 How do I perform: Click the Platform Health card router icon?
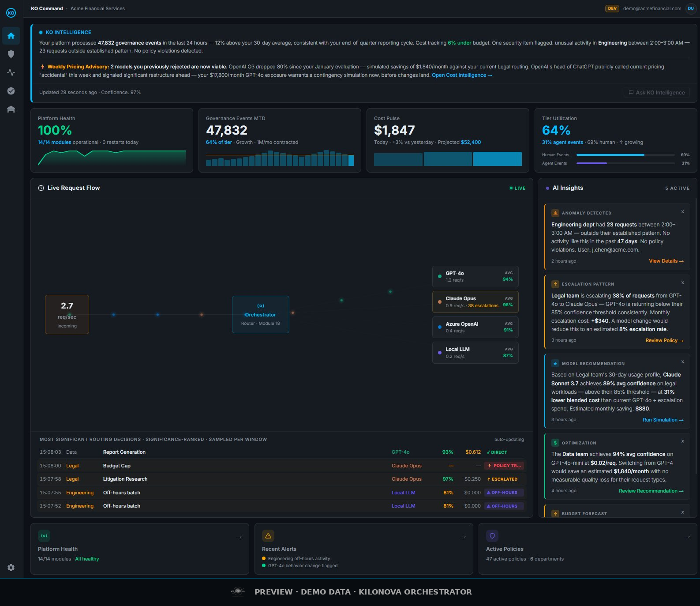[x=44, y=536]
